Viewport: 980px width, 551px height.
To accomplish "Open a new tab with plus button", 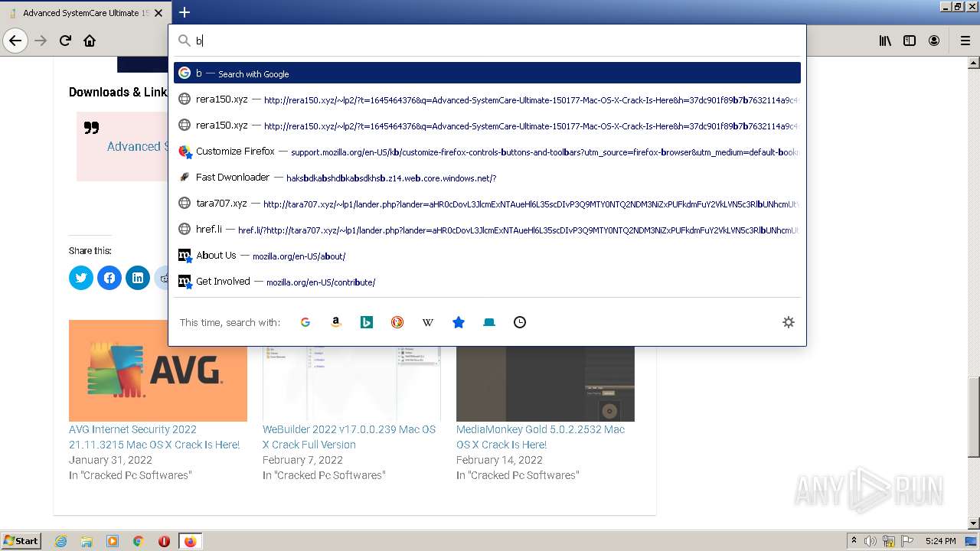I will tap(185, 12).
